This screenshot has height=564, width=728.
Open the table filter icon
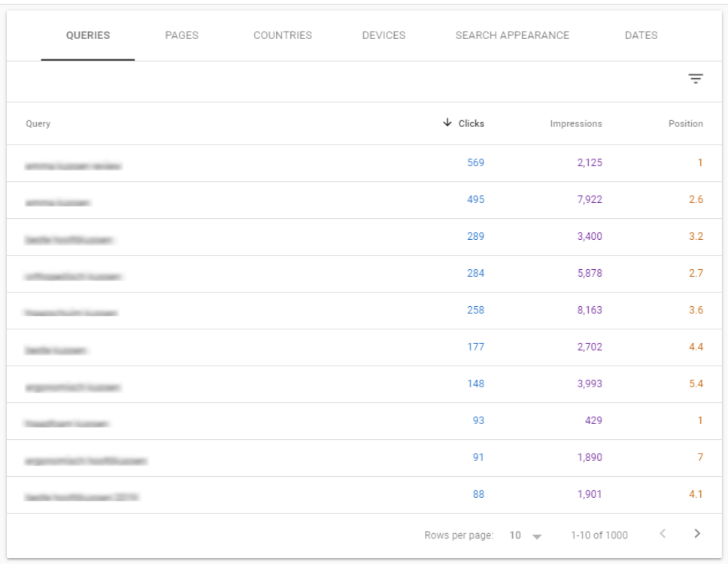pos(696,79)
